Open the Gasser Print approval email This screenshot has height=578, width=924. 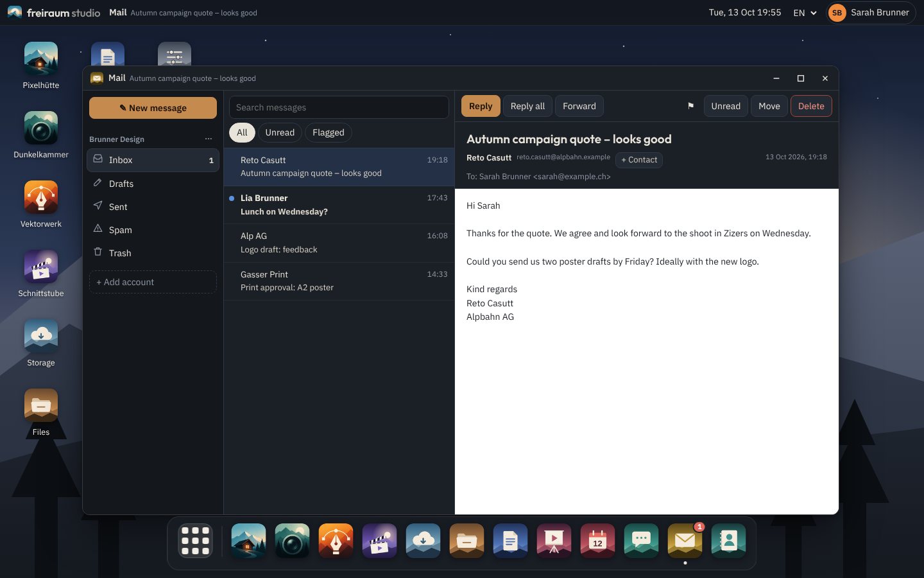(339, 281)
